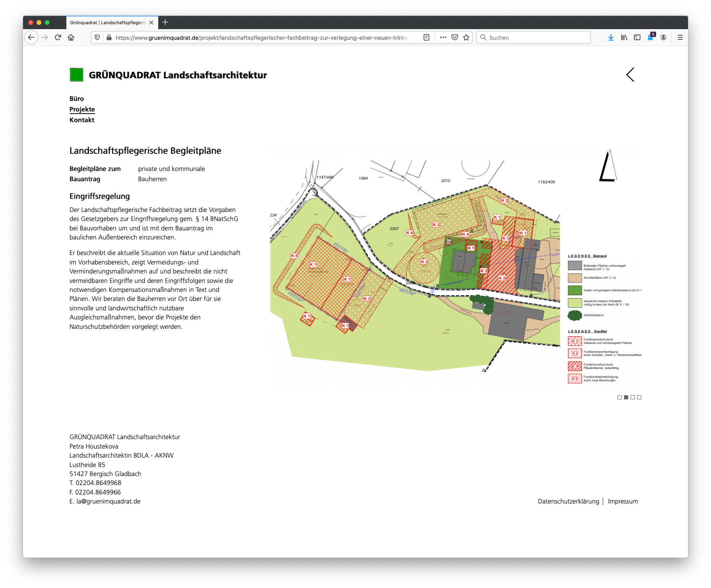Open a new browser tab
711x588 pixels.
[x=165, y=22]
